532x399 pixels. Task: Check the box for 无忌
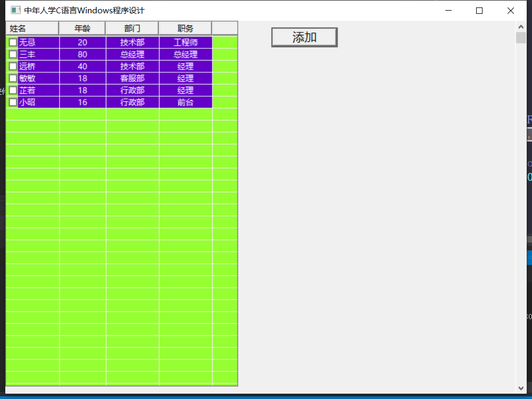click(13, 43)
